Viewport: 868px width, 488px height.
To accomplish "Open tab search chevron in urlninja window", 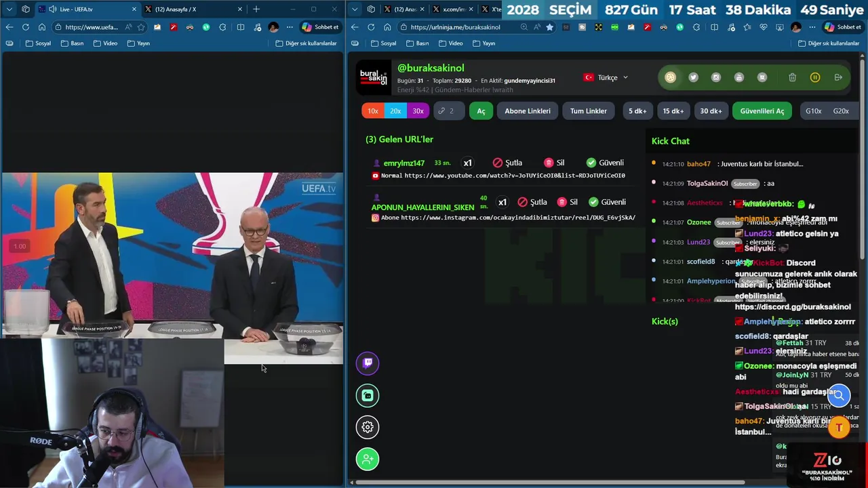I will (x=355, y=9).
